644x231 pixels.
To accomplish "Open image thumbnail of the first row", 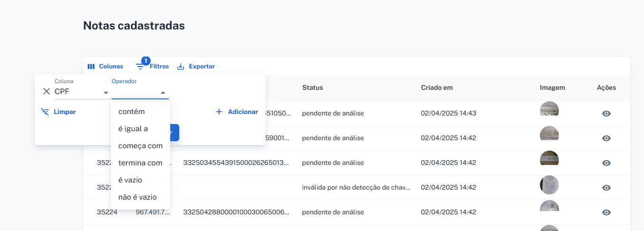I will tap(549, 109).
